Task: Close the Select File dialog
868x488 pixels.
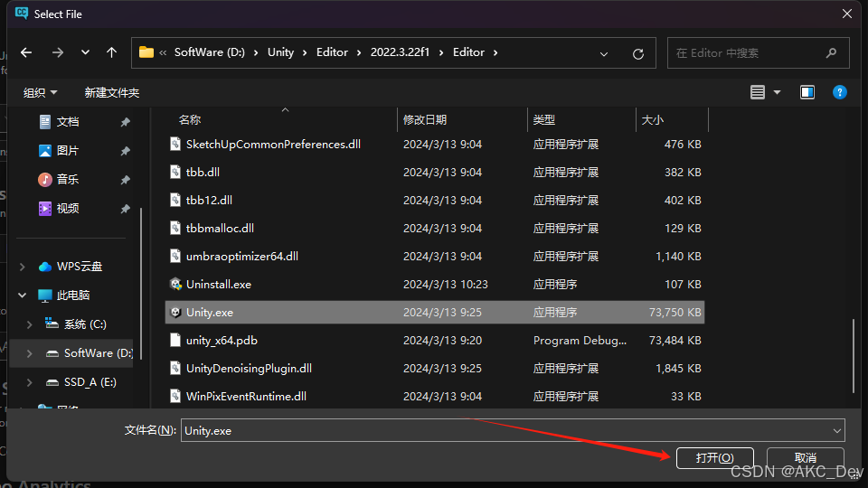Action: point(847,14)
